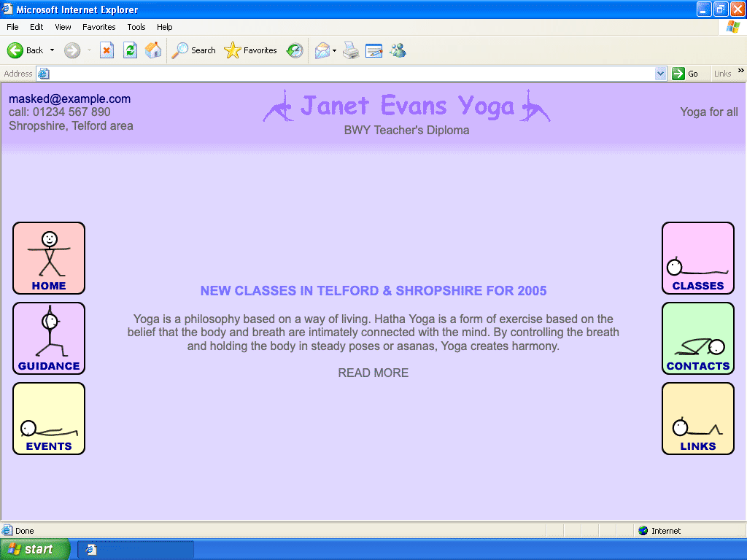This screenshot has width=747, height=560.
Task: Open the HOME yoga figure tile
Action: [x=49, y=258]
